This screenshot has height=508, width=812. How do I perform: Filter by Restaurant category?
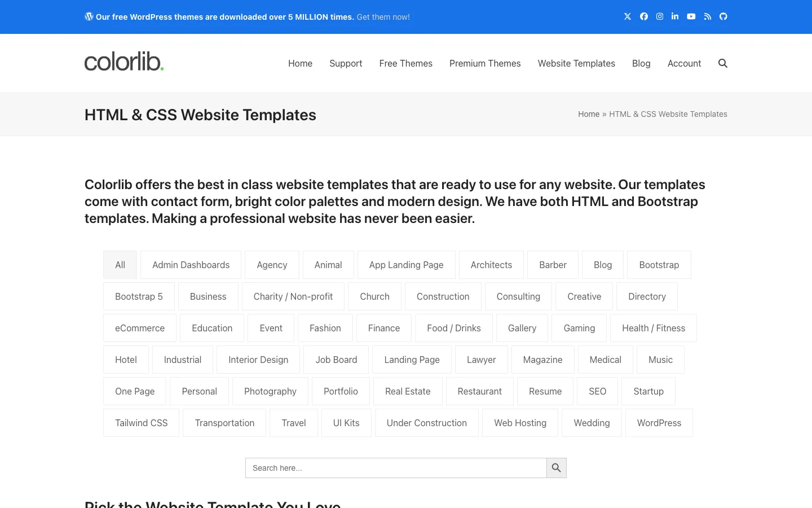click(480, 391)
